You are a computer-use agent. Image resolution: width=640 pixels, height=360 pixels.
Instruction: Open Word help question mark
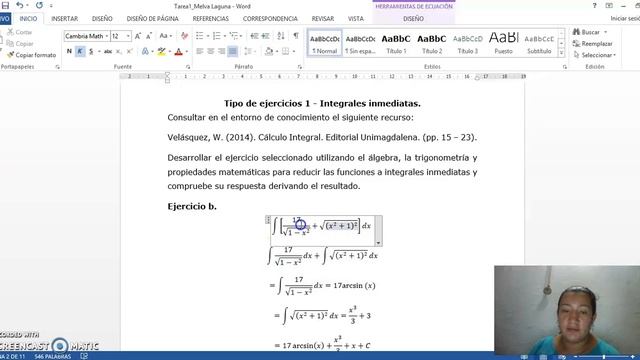[594, 6]
